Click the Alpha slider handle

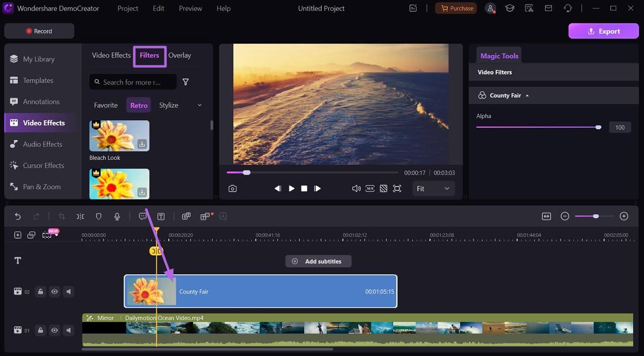(x=598, y=127)
